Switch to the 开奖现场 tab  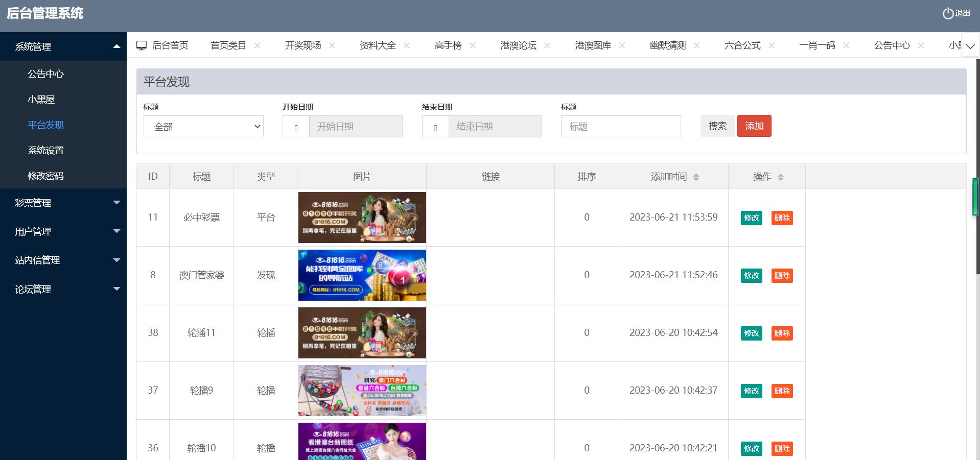coord(303,45)
